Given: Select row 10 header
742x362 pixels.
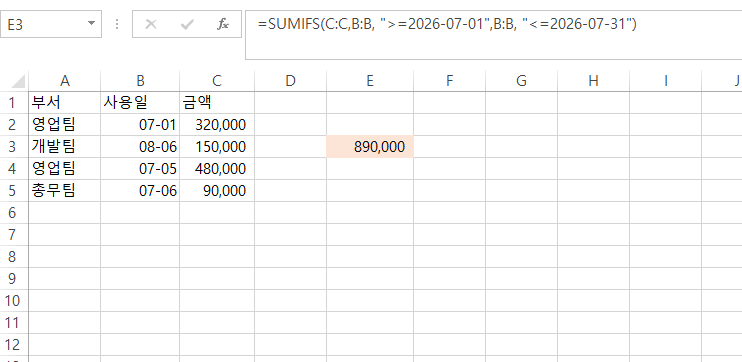Looking at the screenshot, I should [x=14, y=300].
